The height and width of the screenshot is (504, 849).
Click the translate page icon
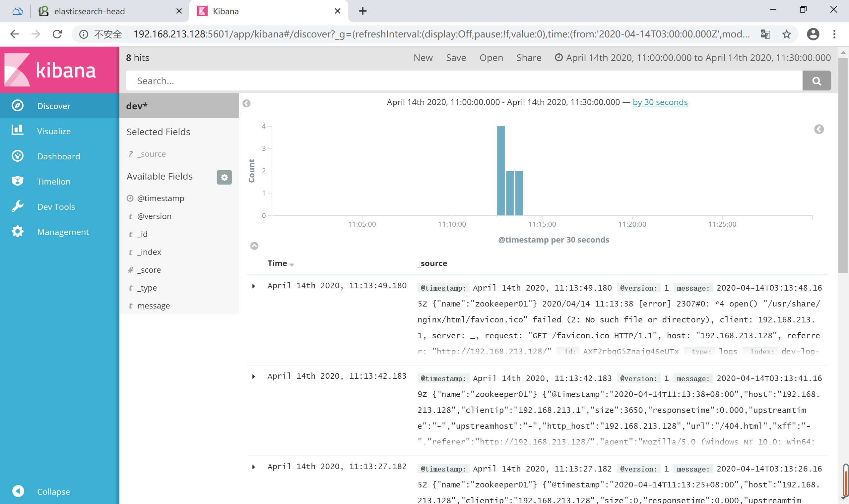(x=765, y=34)
